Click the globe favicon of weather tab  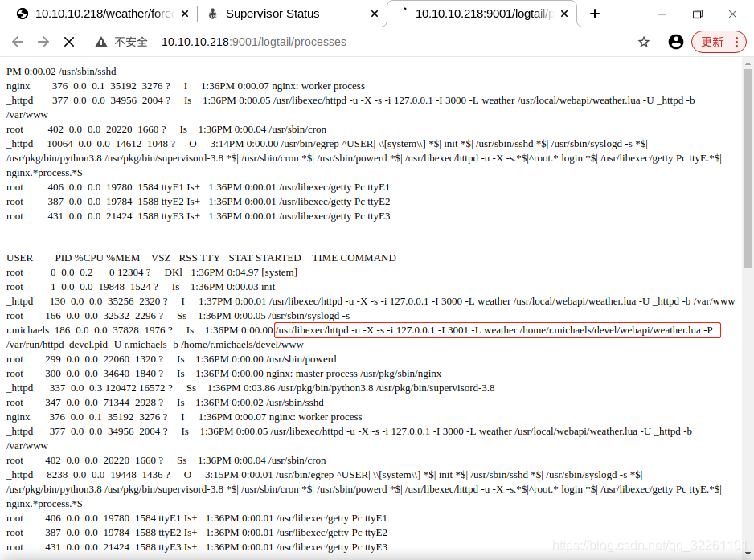coord(23,14)
